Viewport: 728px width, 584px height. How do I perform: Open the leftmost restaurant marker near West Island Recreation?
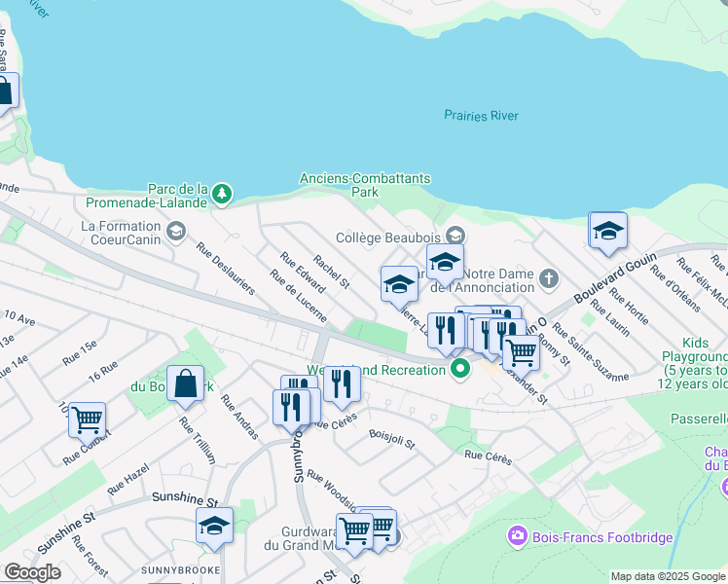coord(446,332)
